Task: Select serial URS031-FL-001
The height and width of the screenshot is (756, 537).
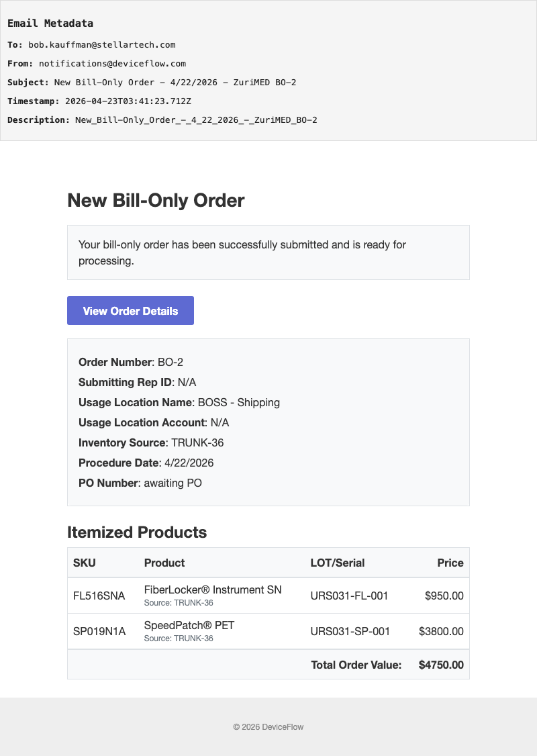Action: 349,596
